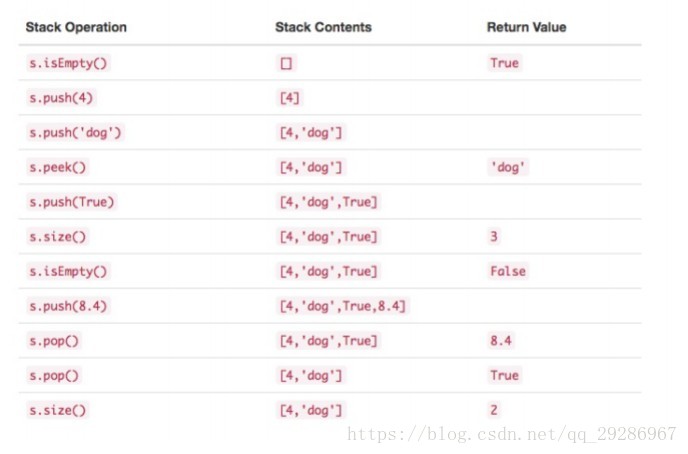This screenshot has height=454, width=688.
Task: Click the Stack Operation column header
Action: click(x=76, y=27)
